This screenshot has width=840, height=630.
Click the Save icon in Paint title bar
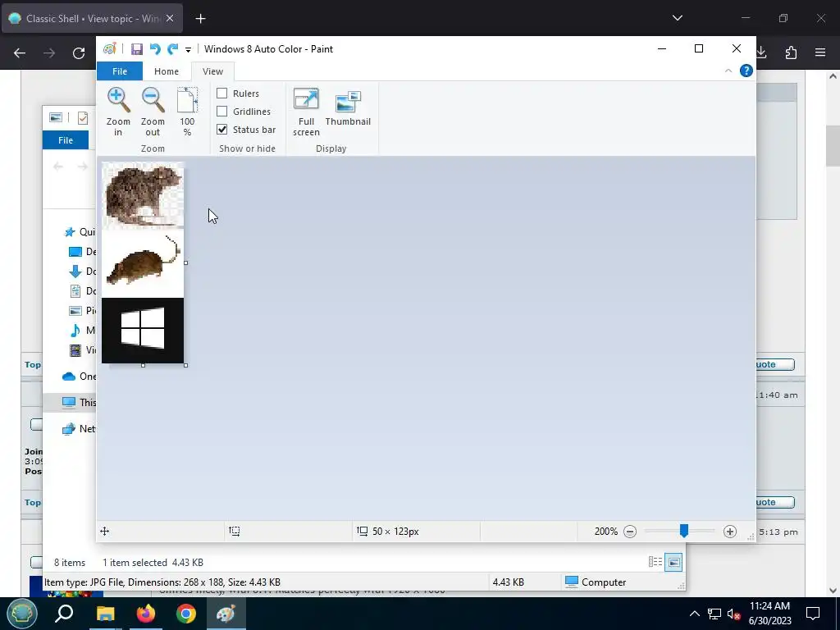137,48
